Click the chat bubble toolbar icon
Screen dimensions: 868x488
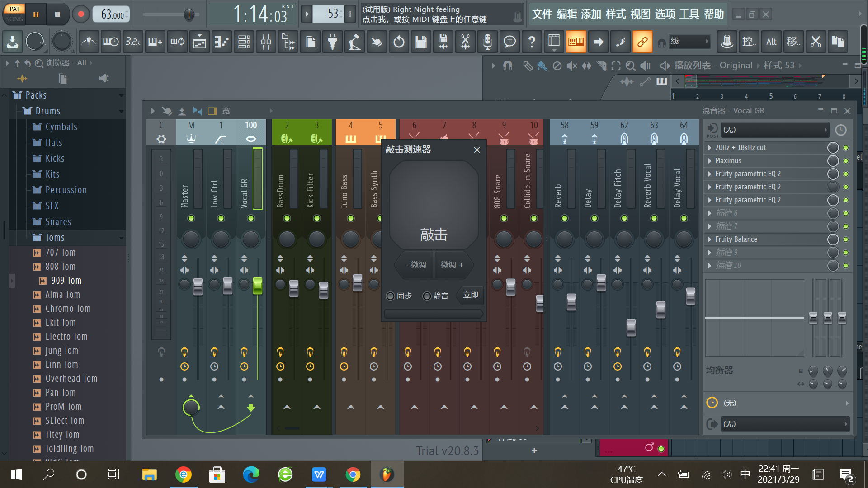pyautogui.click(x=509, y=42)
